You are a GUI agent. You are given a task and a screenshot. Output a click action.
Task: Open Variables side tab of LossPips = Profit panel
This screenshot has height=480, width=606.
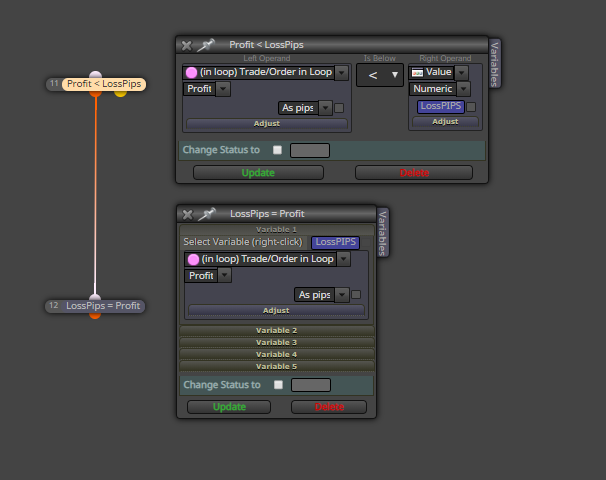pos(383,233)
